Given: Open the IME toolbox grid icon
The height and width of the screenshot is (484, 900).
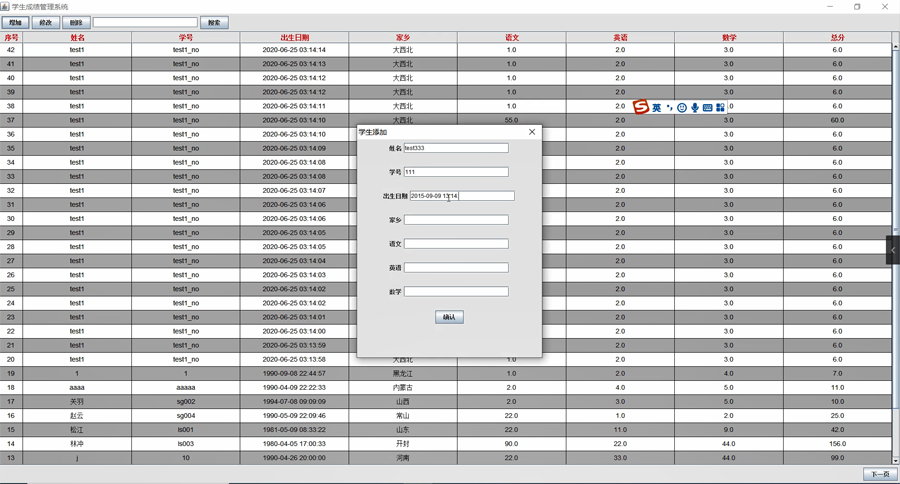Looking at the screenshot, I should coord(720,107).
